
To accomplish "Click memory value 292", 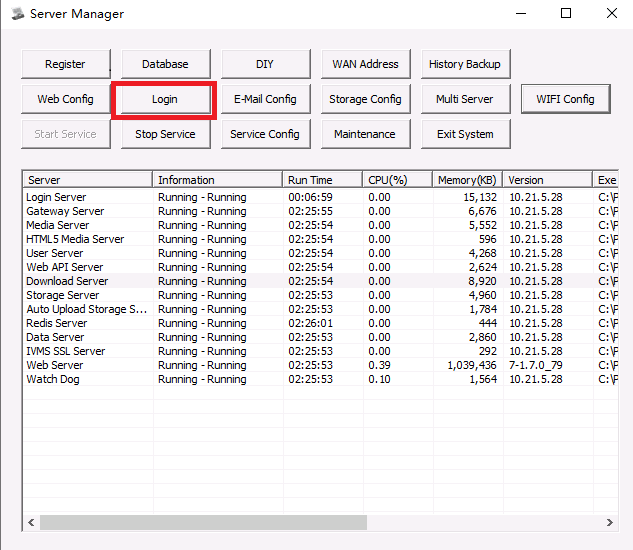I will click(x=488, y=351).
